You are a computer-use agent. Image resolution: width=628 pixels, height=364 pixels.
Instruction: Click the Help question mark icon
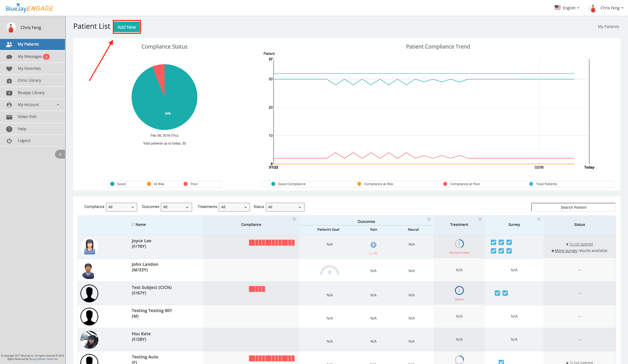9,129
